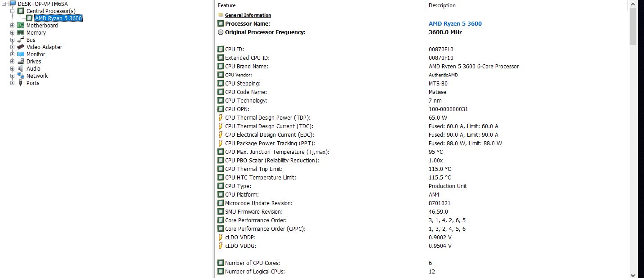
Task: Click the Memory module icon
Action: tap(21, 32)
